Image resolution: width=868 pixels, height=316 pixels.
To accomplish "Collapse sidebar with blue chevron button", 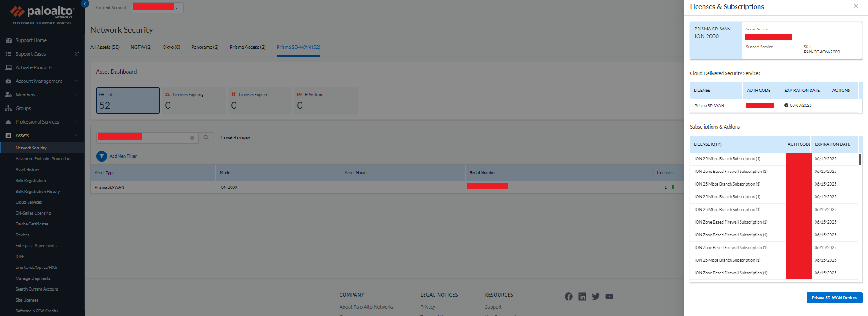I will click(85, 4).
